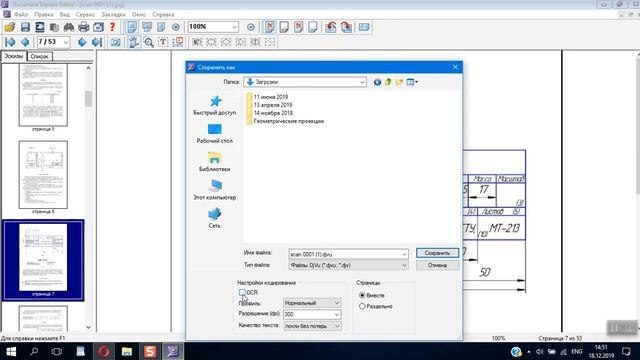The image size is (640, 360).
Task: Switch to the Эскизы tab
Action: click(x=13, y=56)
